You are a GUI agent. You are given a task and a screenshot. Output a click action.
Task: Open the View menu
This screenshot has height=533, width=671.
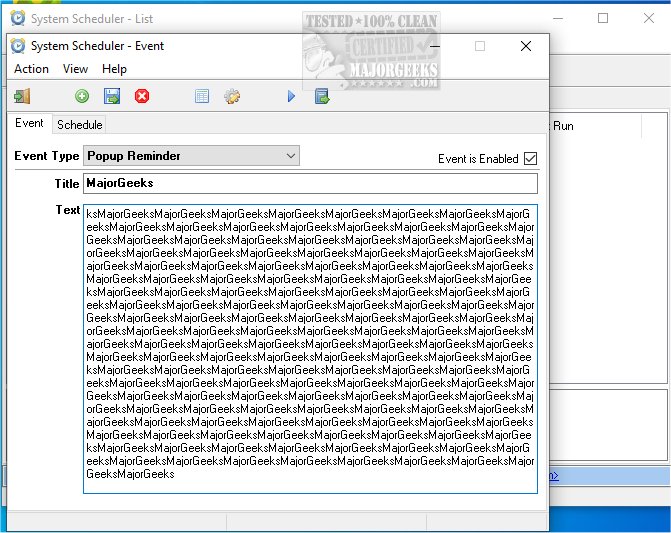[75, 69]
